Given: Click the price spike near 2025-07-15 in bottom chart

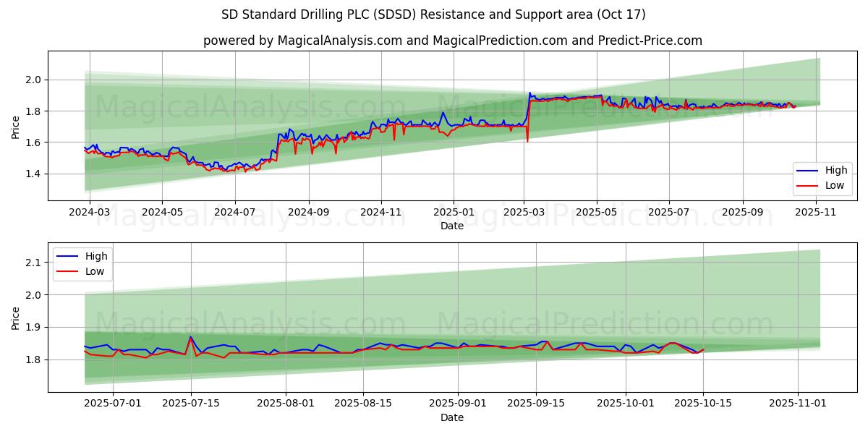Looking at the screenshot, I should (191, 337).
